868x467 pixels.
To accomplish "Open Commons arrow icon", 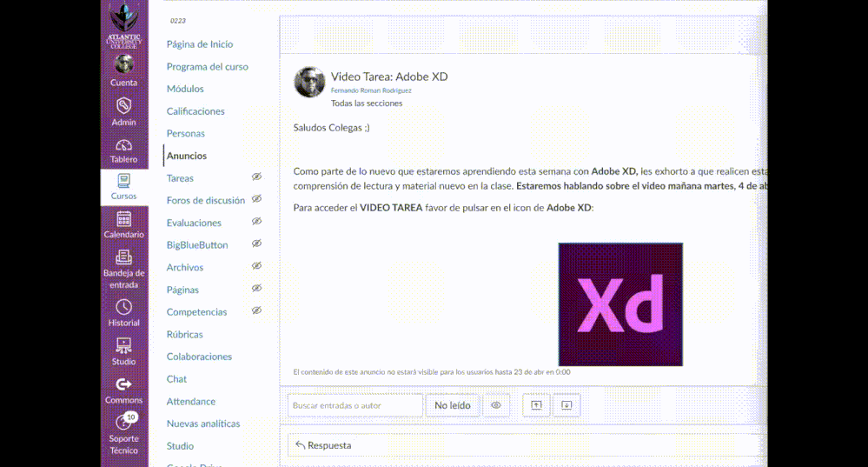I will (123, 384).
